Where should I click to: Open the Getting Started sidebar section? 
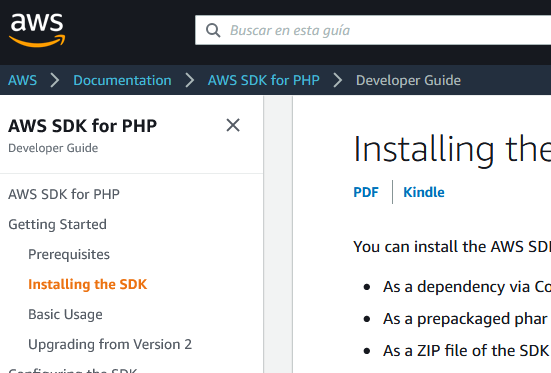57,224
